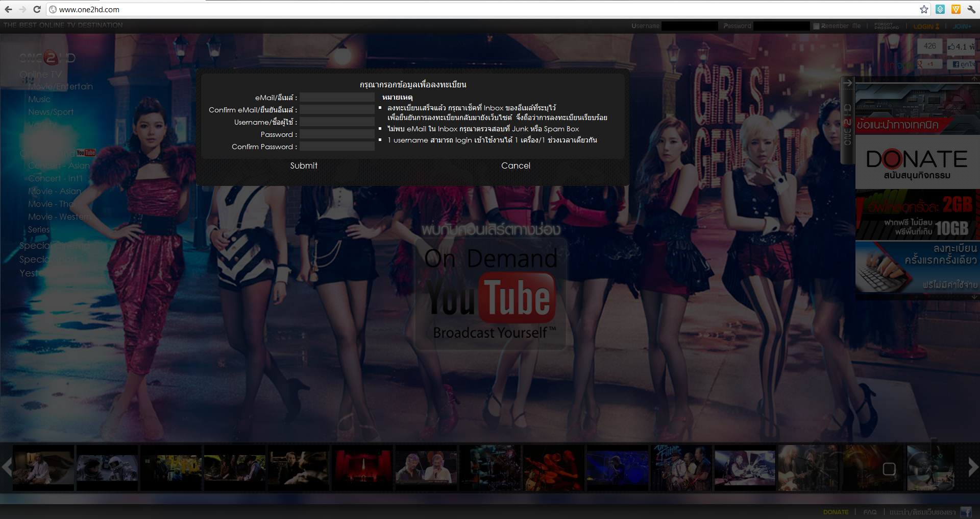Click the browser back arrow

(x=8, y=9)
